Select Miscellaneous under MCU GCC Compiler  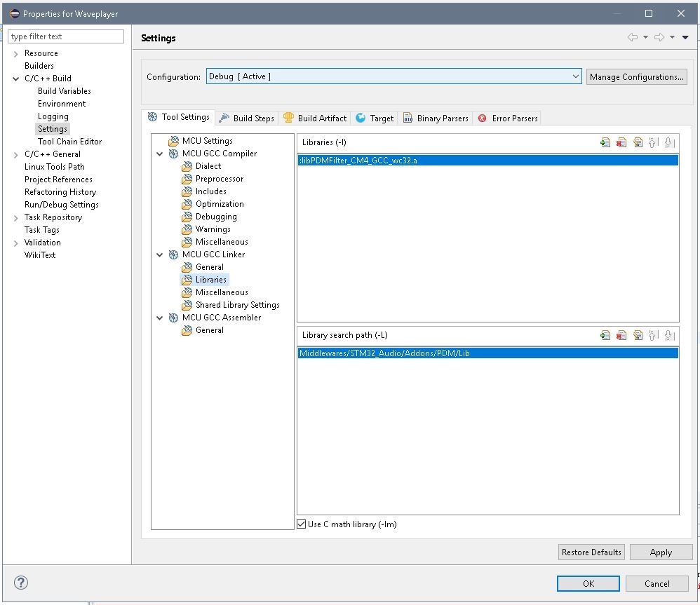(x=222, y=242)
